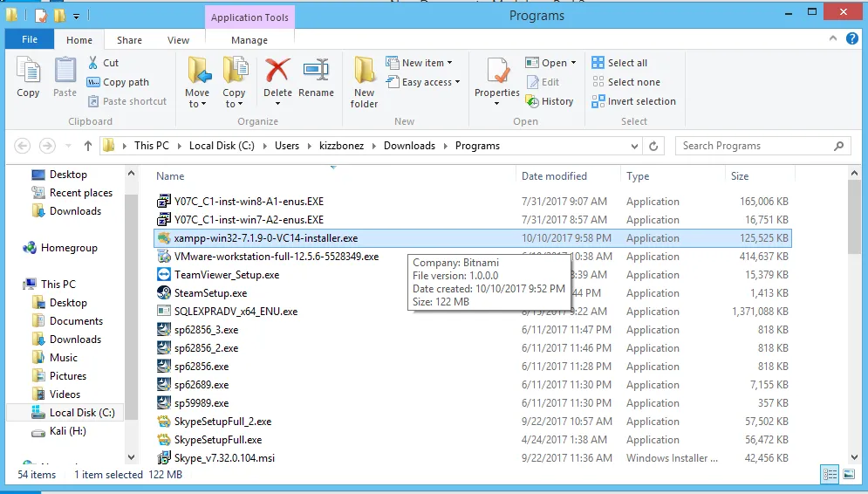The height and width of the screenshot is (494, 868).
Task: Cut the selected file
Action: (x=104, y=63)
